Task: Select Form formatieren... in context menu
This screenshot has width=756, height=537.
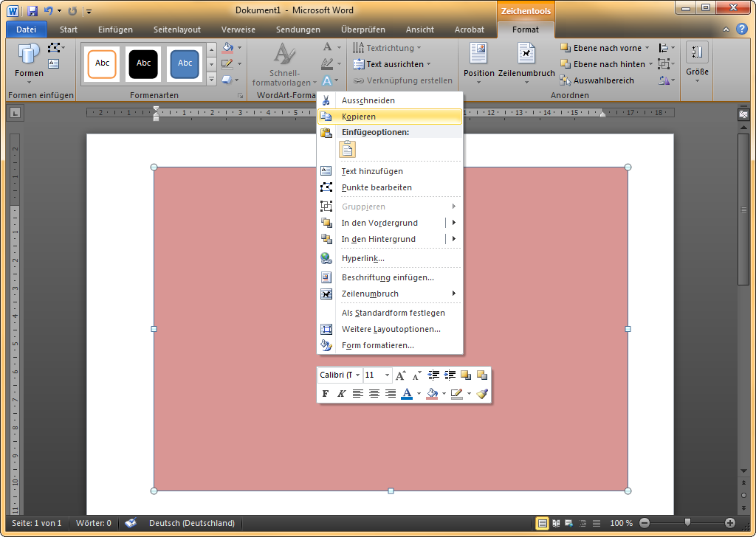Action: click(x=377, y=345)
